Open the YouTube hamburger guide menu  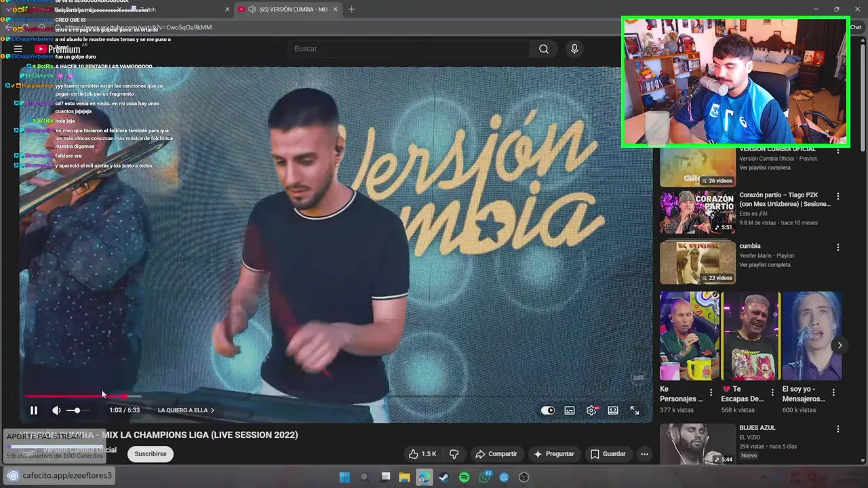coord(18,49)
